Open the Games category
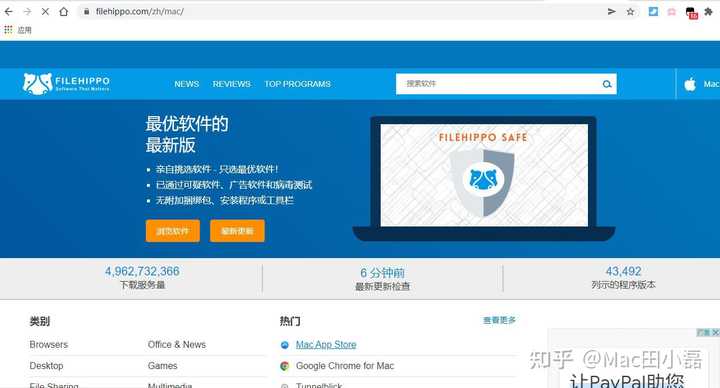The image size is (720, 388). [x=163, y=366]
